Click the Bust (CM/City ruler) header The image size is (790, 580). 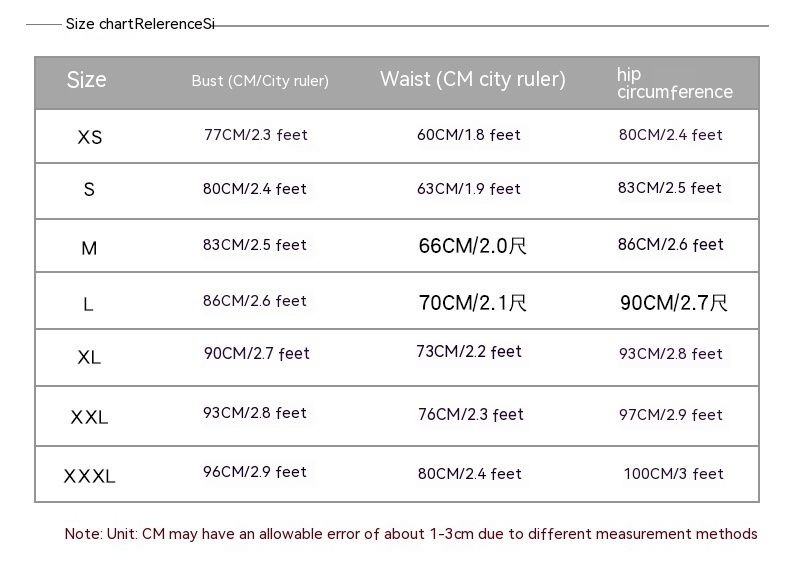click(x=260, y=81)
